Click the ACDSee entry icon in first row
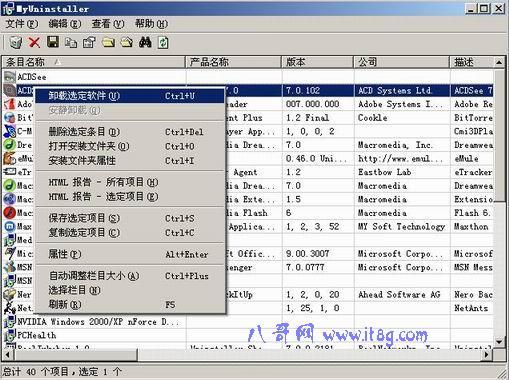Viewport: 509px width, 380px height. (x=10, y=77)
